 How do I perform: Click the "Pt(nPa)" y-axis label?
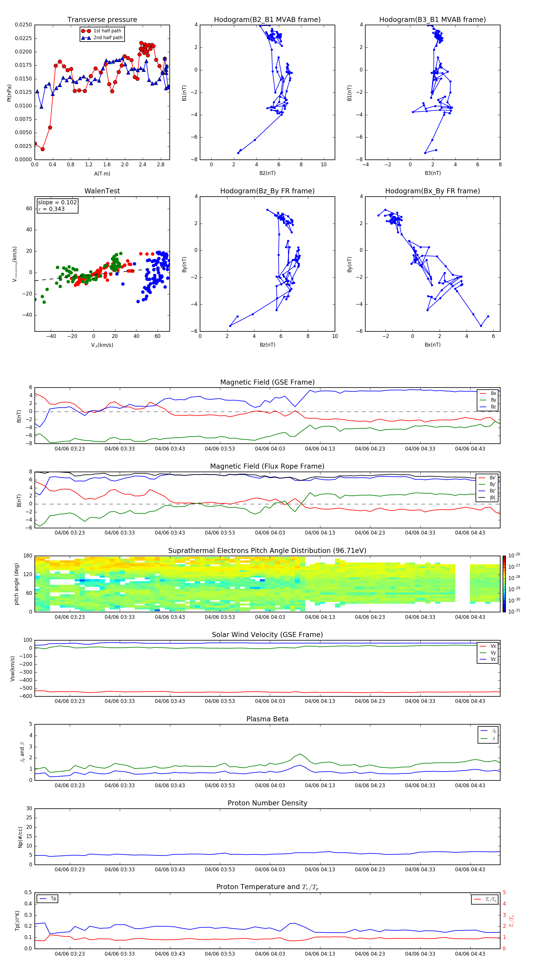click(x=9, y=93)
